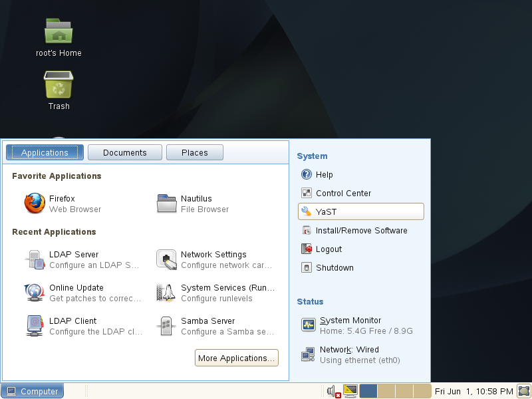Click the More Applications button
Viewport: 532px width, 399px height.
coord(237,358)
